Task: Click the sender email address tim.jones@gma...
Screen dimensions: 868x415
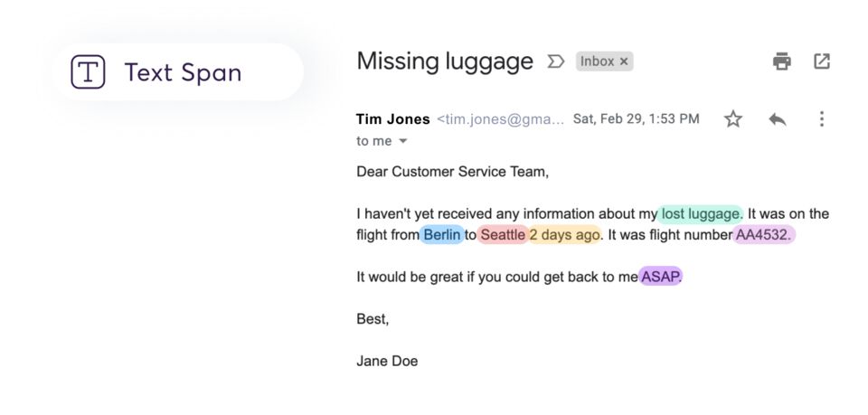Action: pos(500,119)
